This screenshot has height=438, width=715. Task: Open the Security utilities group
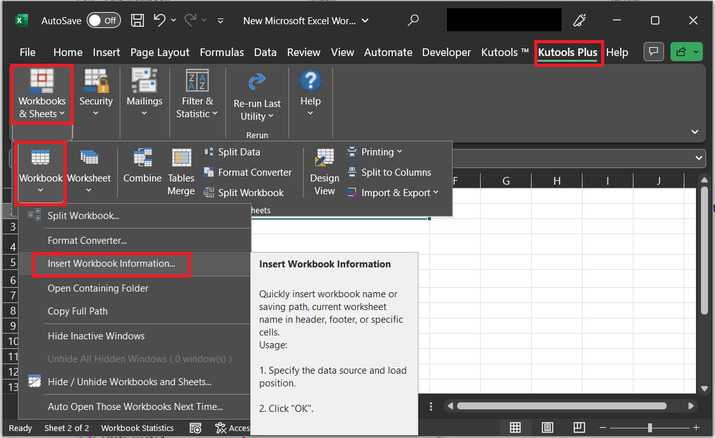pos(96,94)
